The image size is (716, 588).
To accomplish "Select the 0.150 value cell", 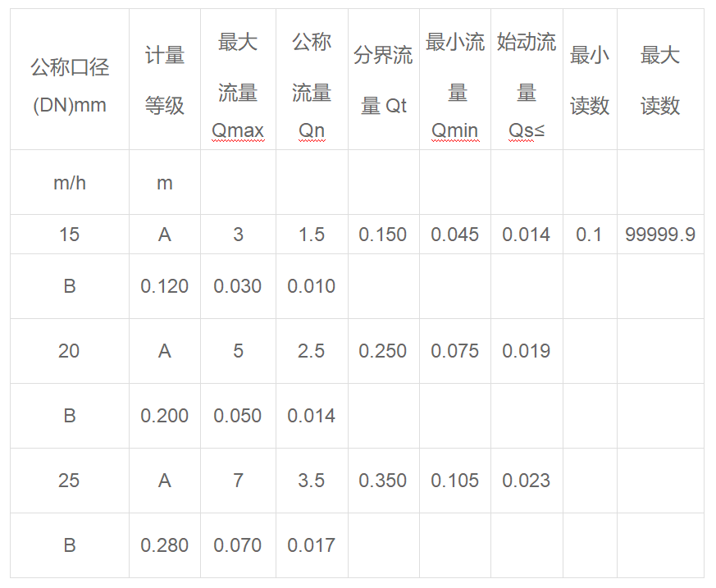I will [x=383, y=235].
